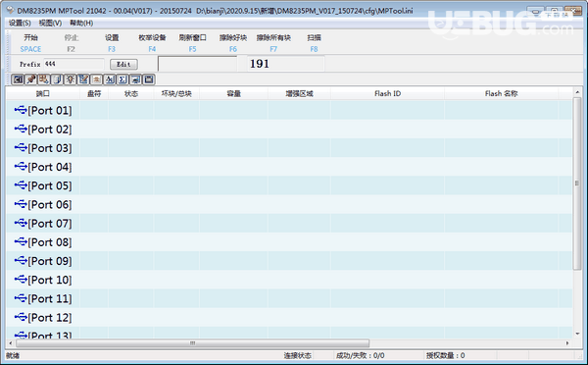Click the Flash ID column header

click(387, 93)
